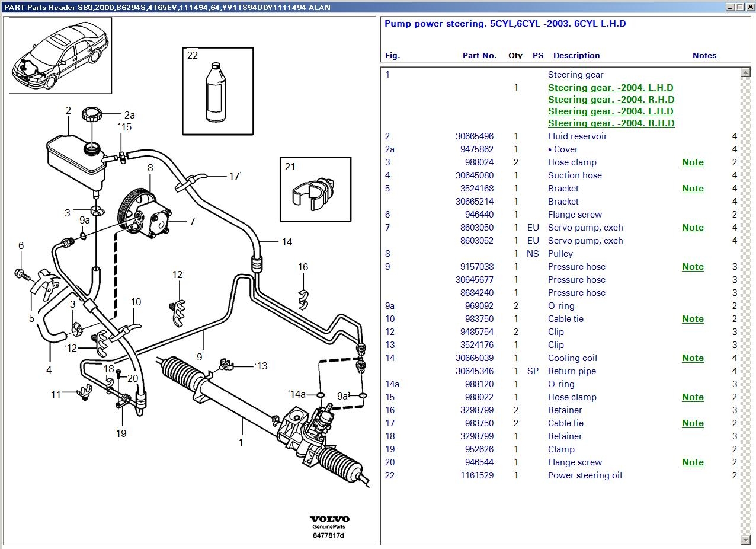Viewport: 756px width, 549px height.
Task: Select the clip drawing labeled 11
Action: (84, 393)
